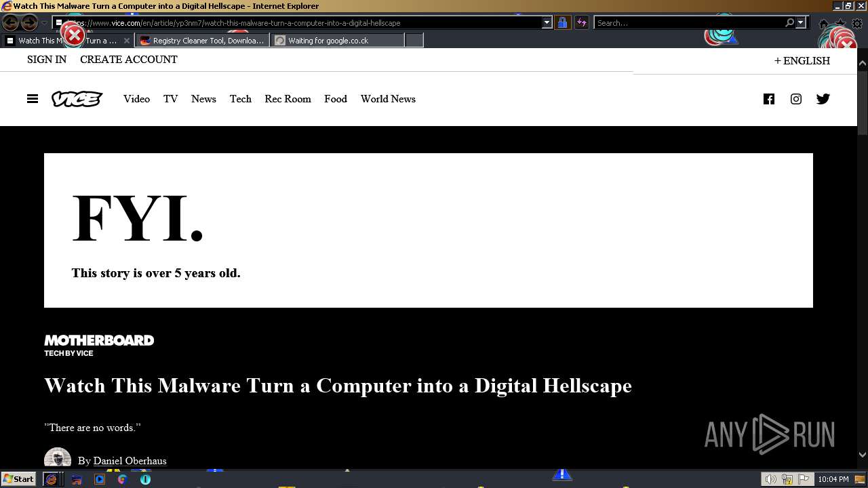Switch to the Registry Cleaner Tool tab
The height and width of the screenshot is (488, 868).
point(202,41)
